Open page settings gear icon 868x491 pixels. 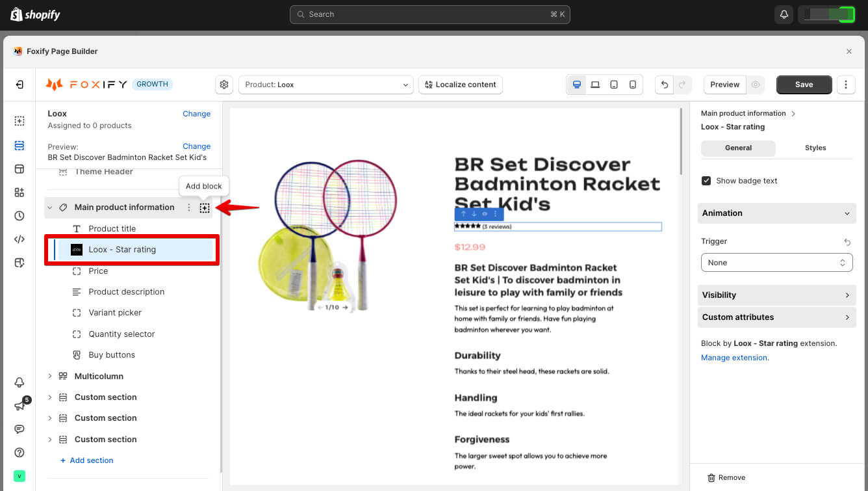pos(224,85)
